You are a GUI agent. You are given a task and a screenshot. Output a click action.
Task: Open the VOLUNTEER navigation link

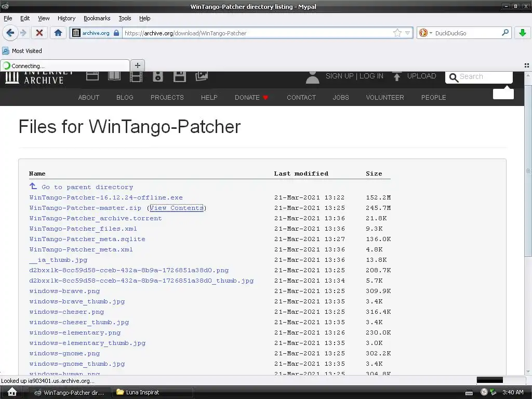(x=385, y=97)
